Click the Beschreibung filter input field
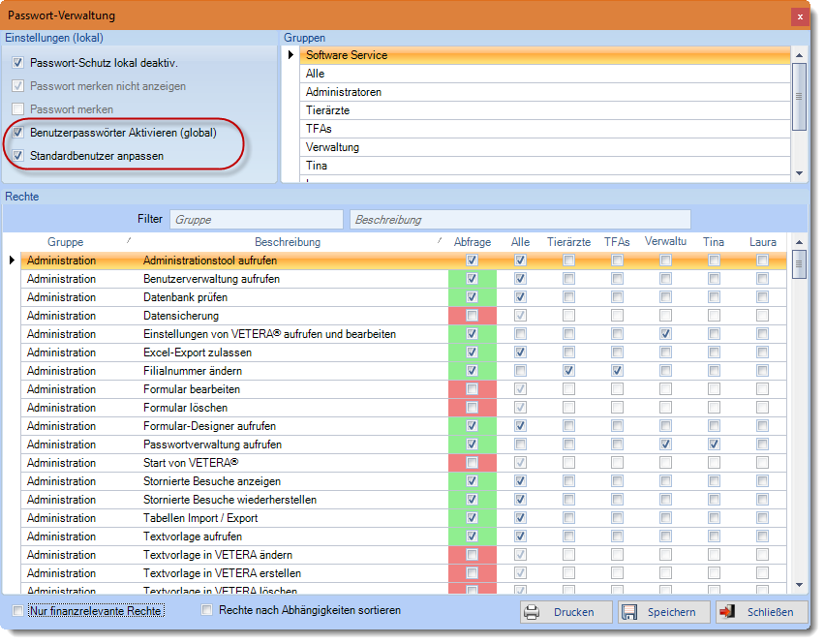This screenshot has width=825, height=644. tap(520, 220)
